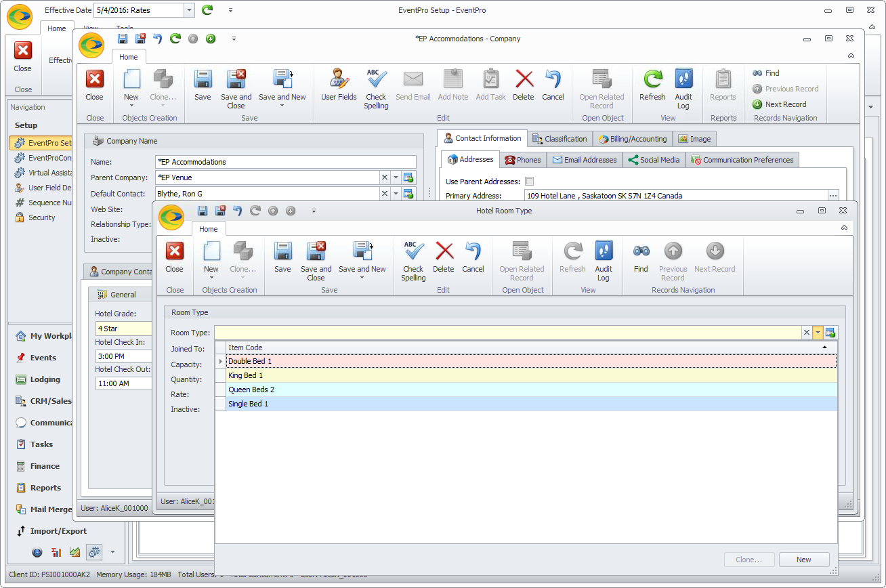
Task: Select Double Bed 1 item
Action: [x=531, y=361]
